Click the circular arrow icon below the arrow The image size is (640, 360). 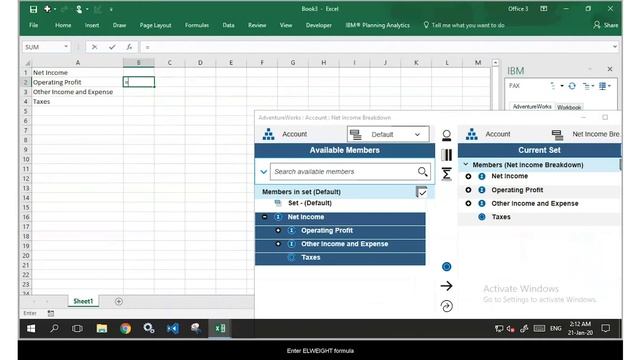[x=447, y=306]
